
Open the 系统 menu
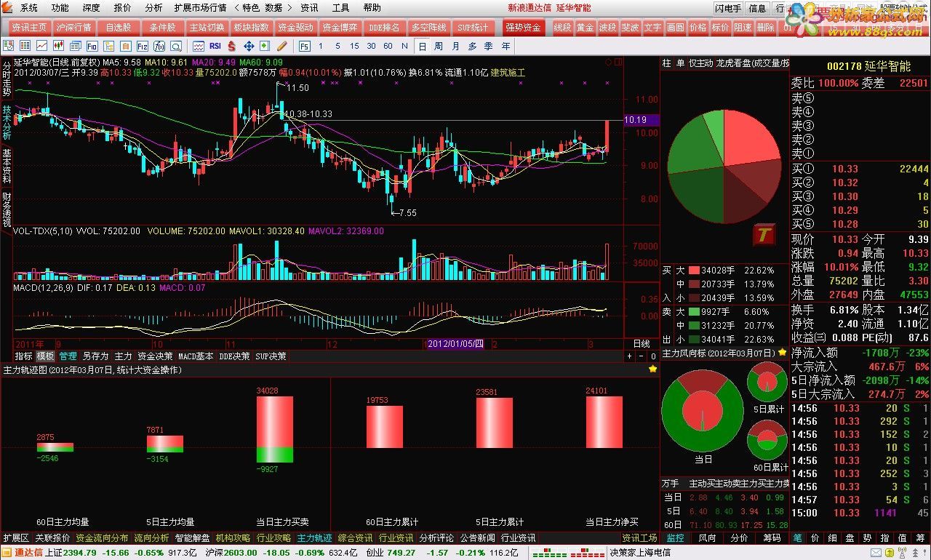29,8
